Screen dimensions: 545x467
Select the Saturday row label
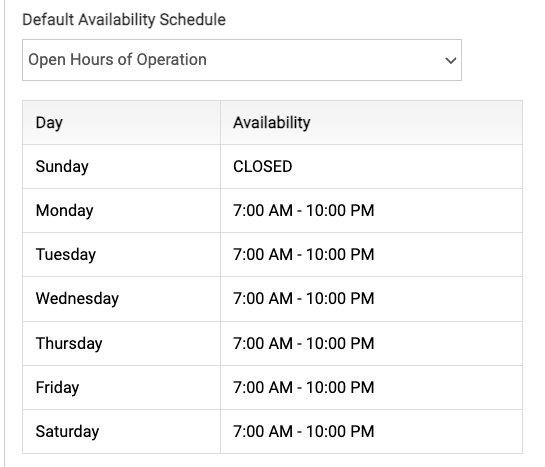(x=67, y=432)
